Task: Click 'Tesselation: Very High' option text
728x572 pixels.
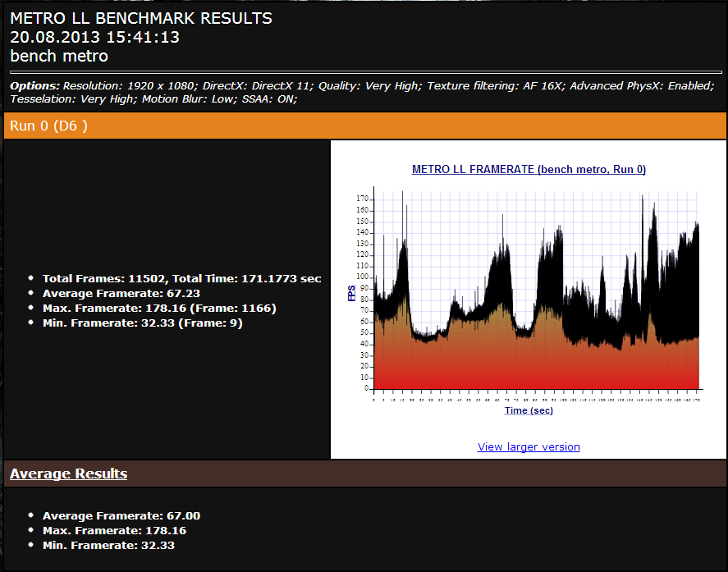Action: point(73,99)
